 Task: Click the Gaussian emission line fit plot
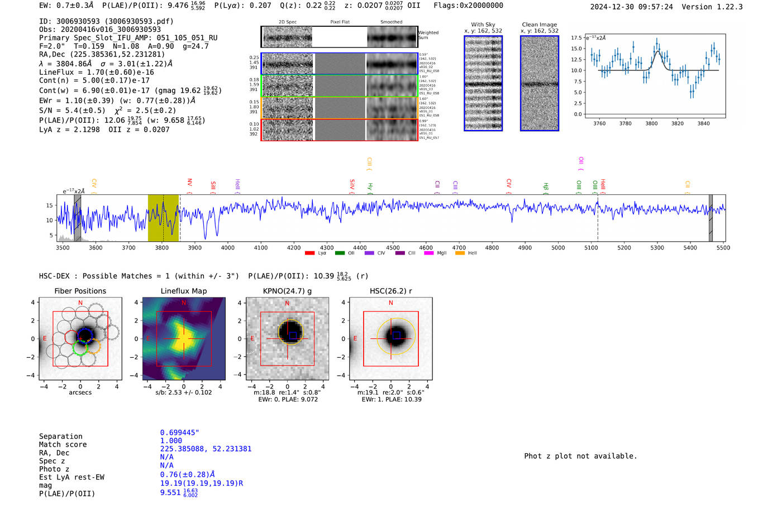coord(655,76)
